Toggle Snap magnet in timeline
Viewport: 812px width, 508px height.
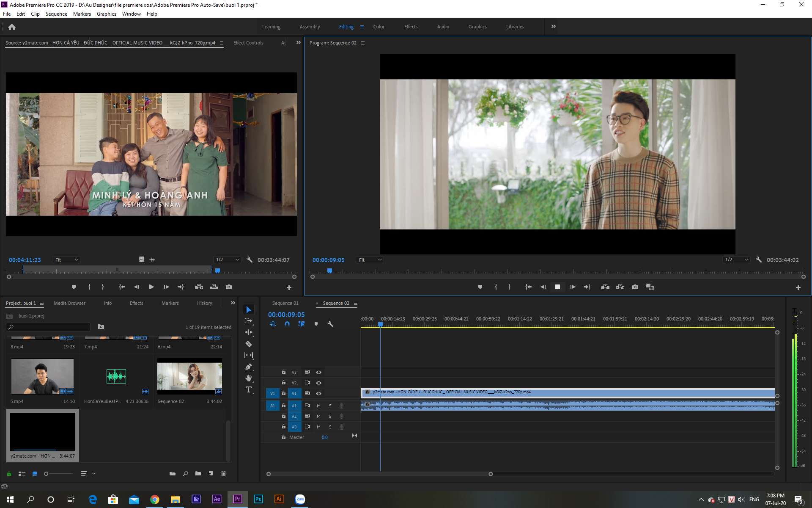point(287,324)
